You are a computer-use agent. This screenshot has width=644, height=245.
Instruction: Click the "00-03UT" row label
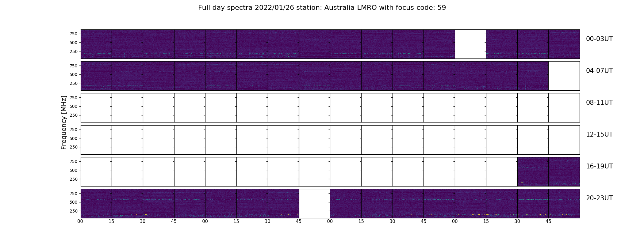[x=599, y=39]
